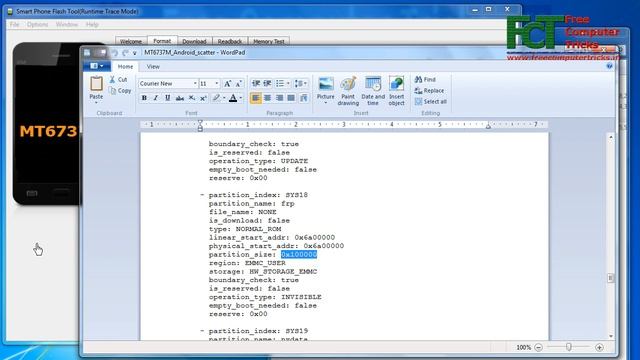This screenshot has width=640, height=360.
Task: Open Help menu in Flash Tool window
Action: click(92, 24)
